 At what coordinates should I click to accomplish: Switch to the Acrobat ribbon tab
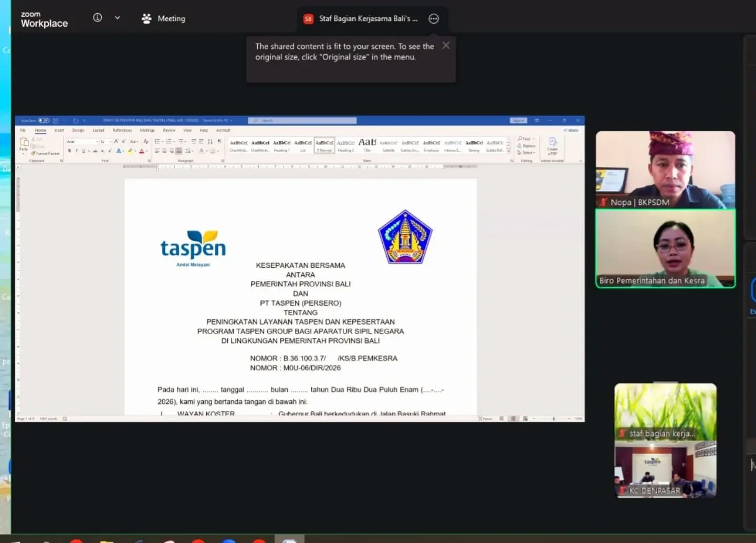pos(223,130)
